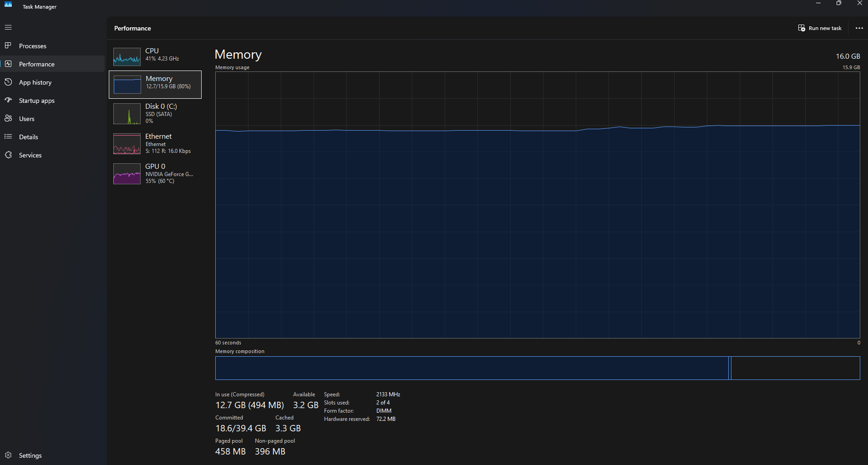Click the Paged pool value 458 MB
The width and height of the screenshot is (868, 465).
coord(230,451)
